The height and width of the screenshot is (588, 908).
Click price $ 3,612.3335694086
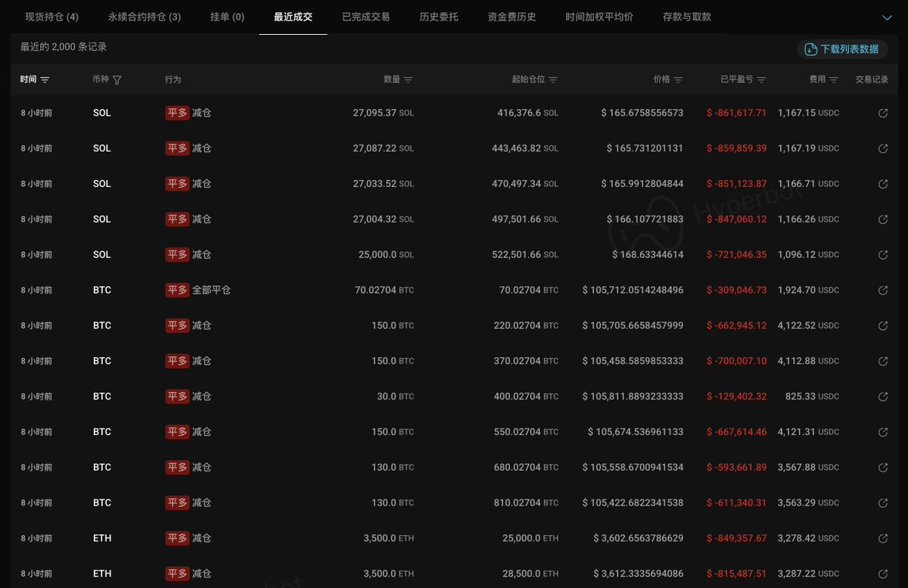pyautogui.click(x=638, y=574)
